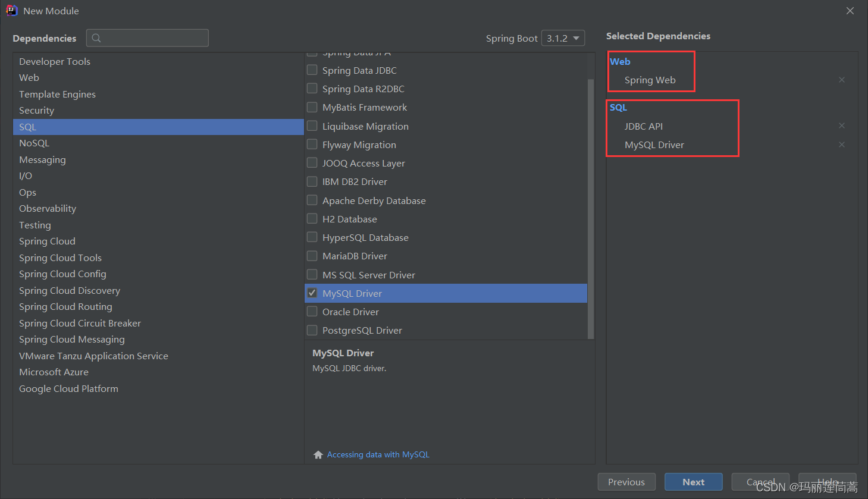Enable the HyperSQL Database checkbox
Image resolution: width=868 pixels, height=499 pixels.
pos(312,237)
